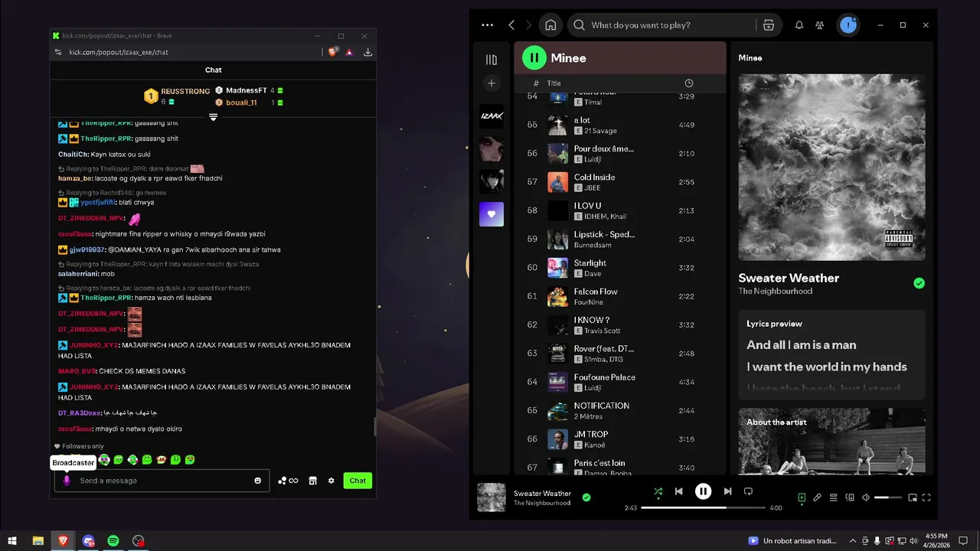
Task: Open the Spotify queue
Action: (x=834, y=497)
